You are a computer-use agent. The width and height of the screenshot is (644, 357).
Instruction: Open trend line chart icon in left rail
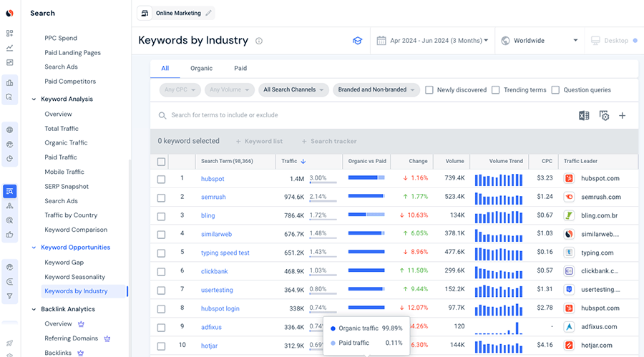(10, 48)
